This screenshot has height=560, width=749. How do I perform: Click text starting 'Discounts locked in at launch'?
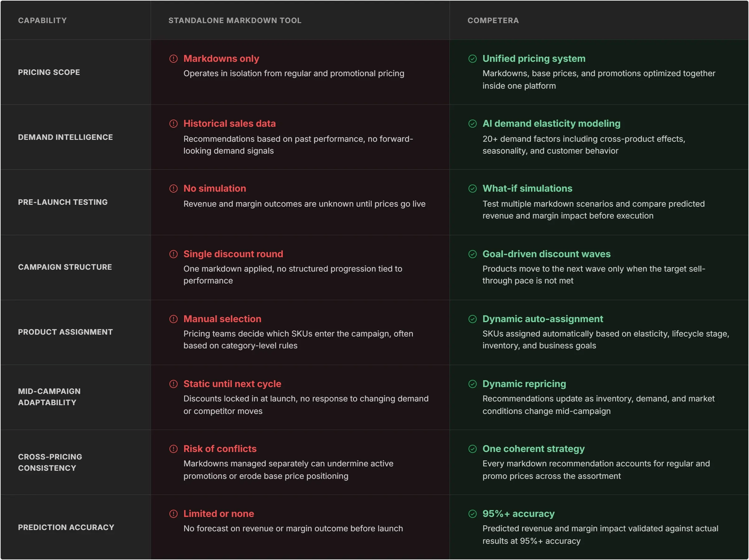pos(306,405)
